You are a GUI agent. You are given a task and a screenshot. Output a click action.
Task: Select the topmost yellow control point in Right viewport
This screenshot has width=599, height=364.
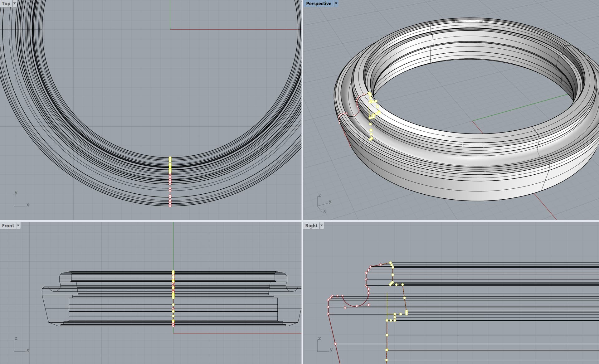(391, 263)
